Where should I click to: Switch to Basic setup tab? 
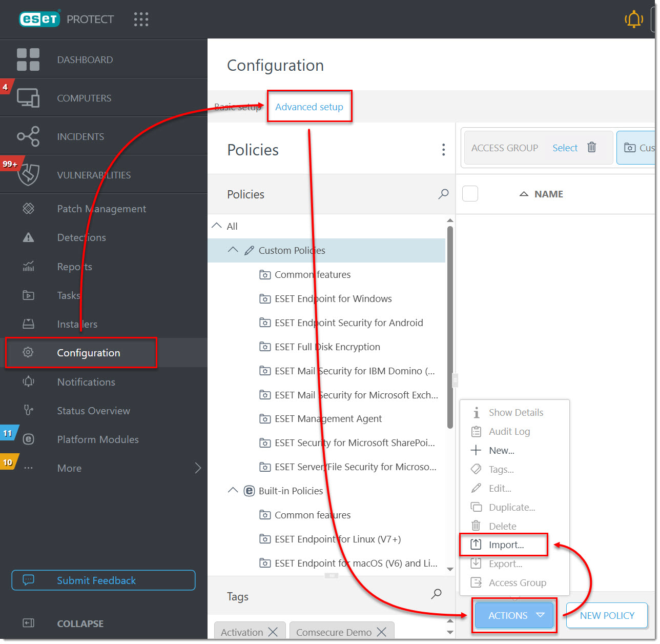pyautogui.click(x=238, y=107)
